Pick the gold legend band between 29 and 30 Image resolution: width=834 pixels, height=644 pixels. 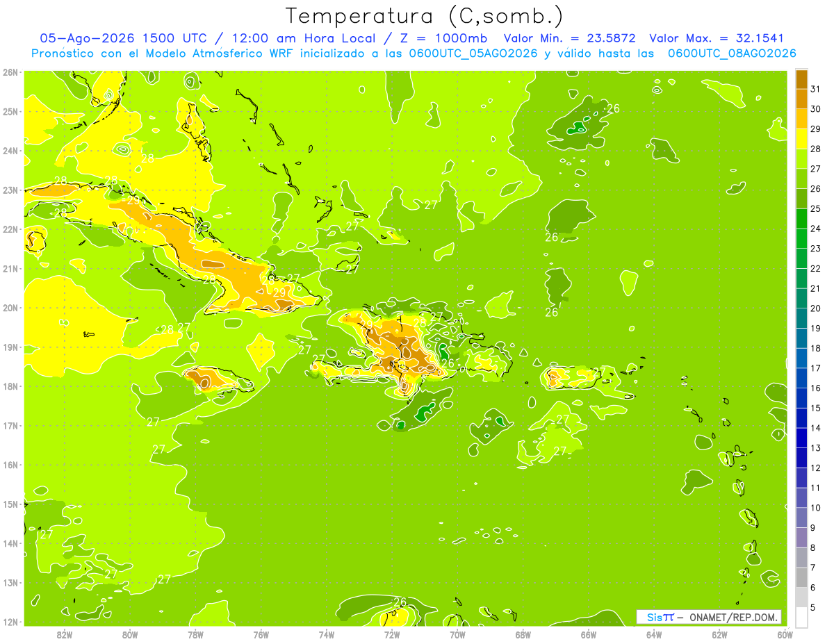pyautogui.click(x=801, y=119)
